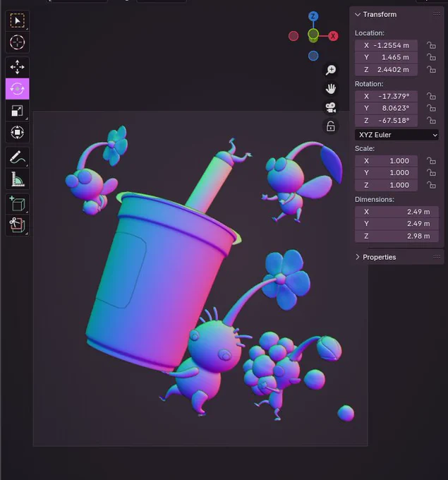Select the Select Box tool
This screenshot has width=448, height=480.
pos(18,20)
